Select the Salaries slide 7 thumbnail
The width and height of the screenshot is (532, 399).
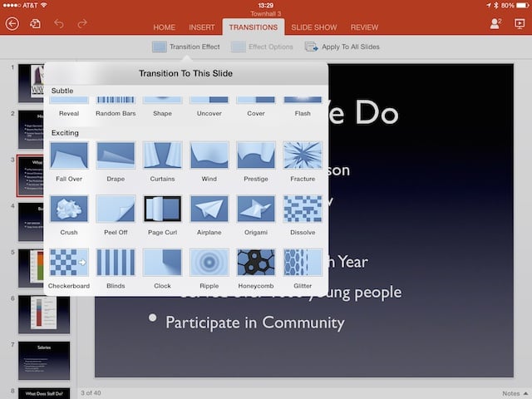tap(44, 361)
